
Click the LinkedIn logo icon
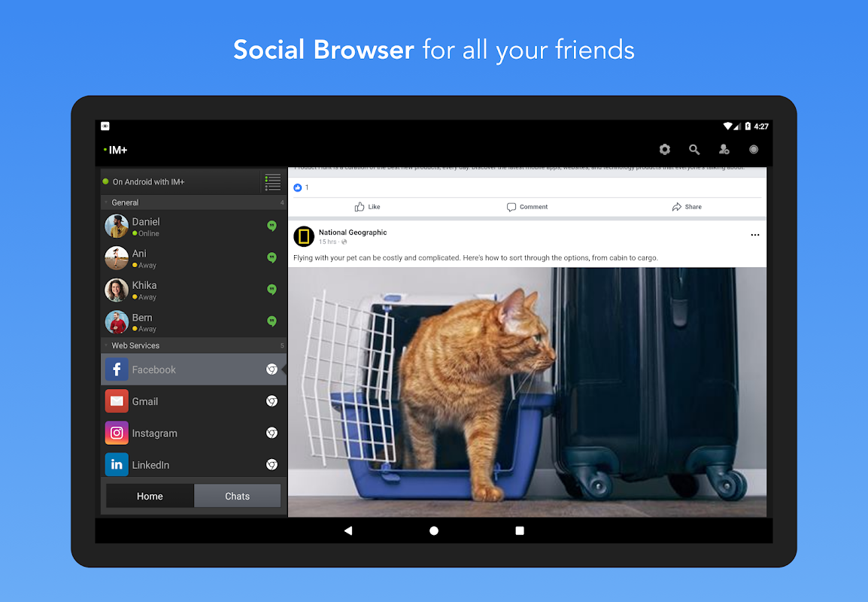point(117,464)
